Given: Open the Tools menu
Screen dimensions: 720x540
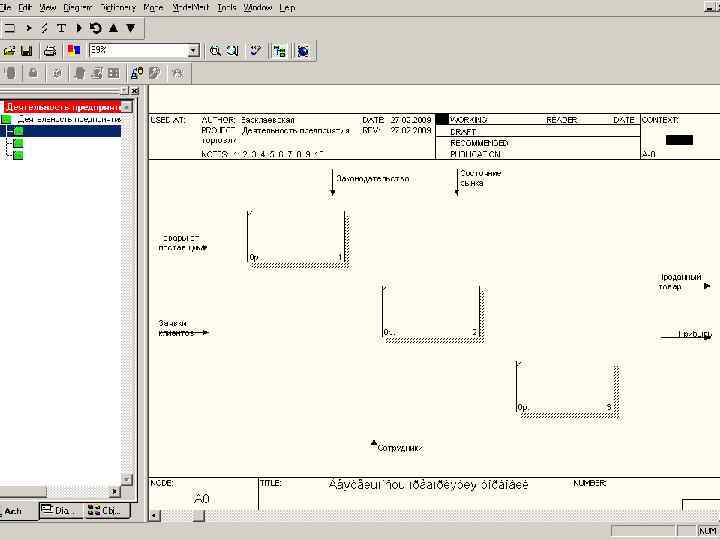Looking at the screenshot, I should (227, 7).
